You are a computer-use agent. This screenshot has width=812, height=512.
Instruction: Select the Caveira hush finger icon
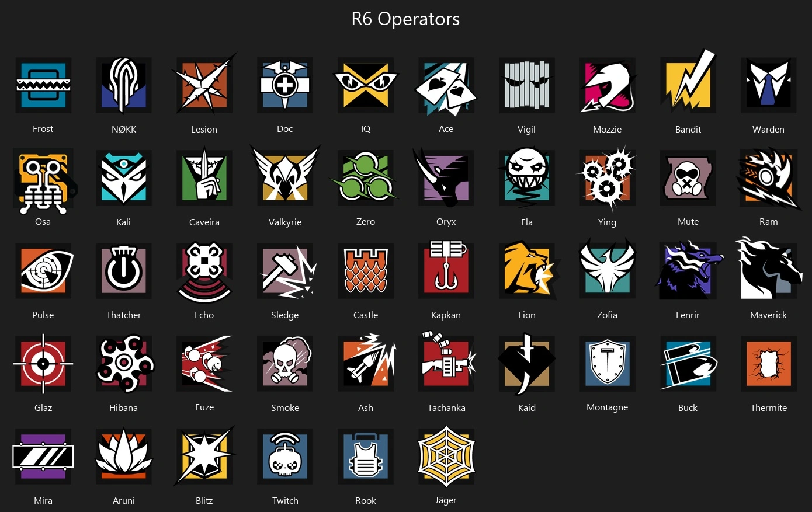point(204,177)
